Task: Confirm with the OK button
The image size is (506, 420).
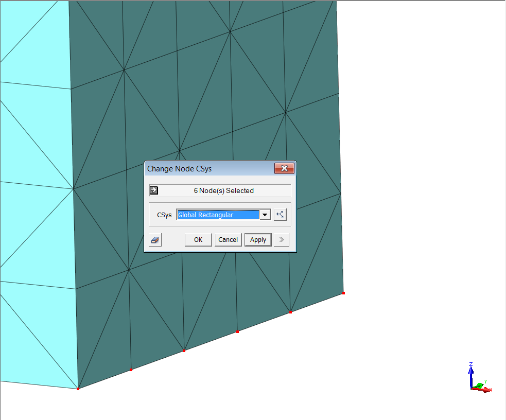Action: (198, 240)
